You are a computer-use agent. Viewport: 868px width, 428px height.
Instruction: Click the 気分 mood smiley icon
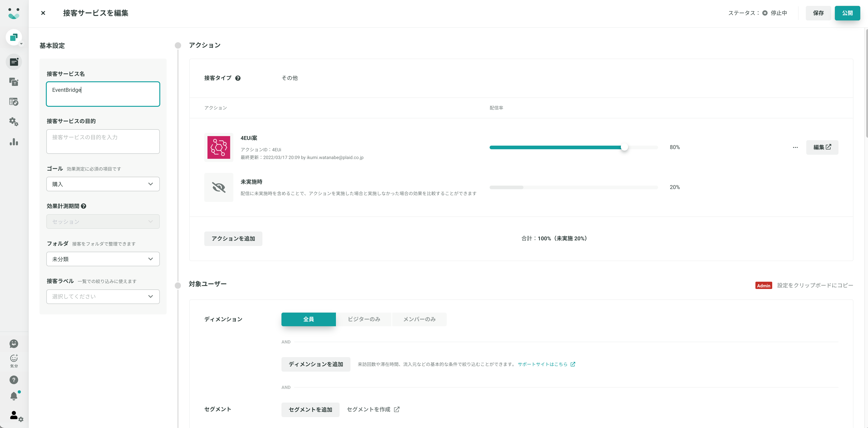point(14,361)
